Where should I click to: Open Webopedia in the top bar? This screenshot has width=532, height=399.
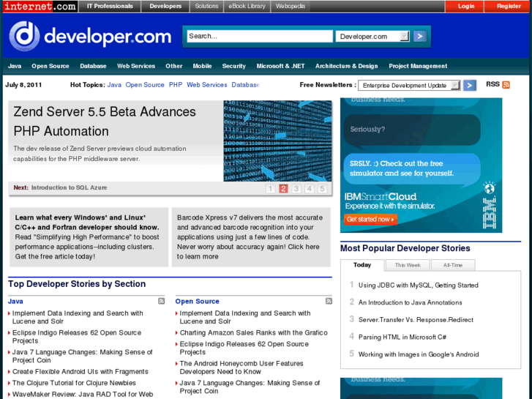pos(290,6)
